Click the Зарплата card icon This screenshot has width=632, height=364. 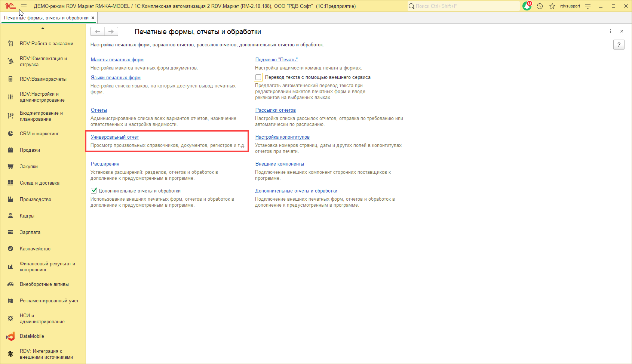10,232
